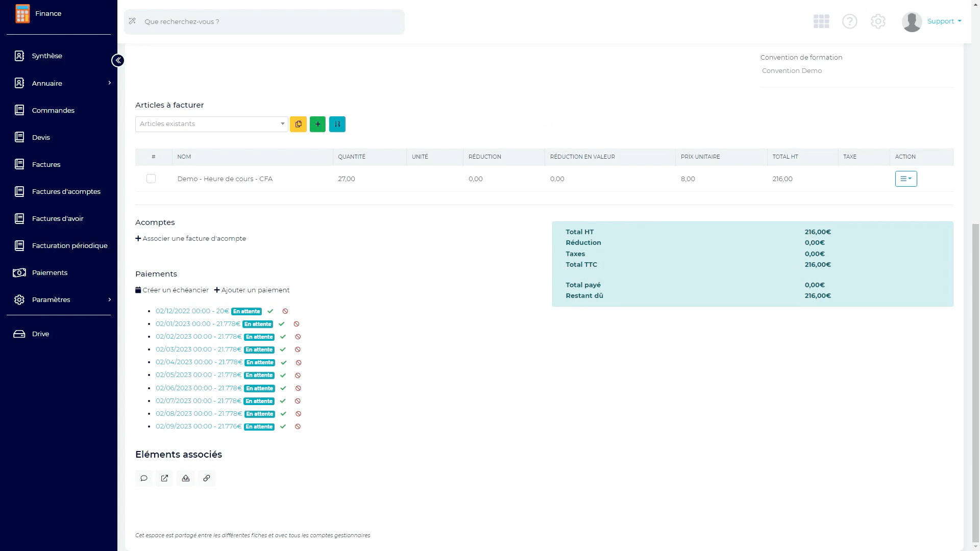Open the row action menu dropdown
This screenshot has width=980, height=551.
(x=905, y=179)
